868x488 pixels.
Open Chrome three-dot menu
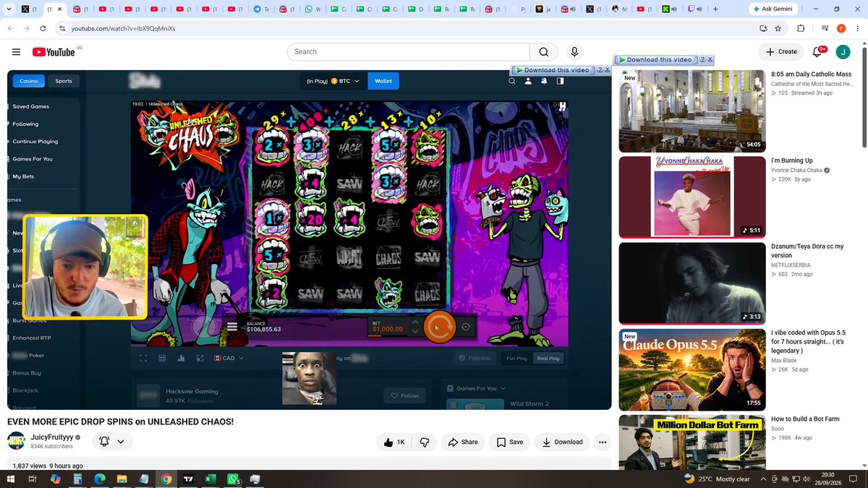(x=857, y=28)
